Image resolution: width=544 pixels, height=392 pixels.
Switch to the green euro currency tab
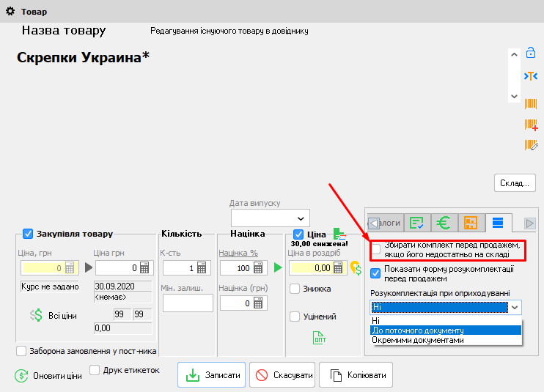(x=444, y=223)
